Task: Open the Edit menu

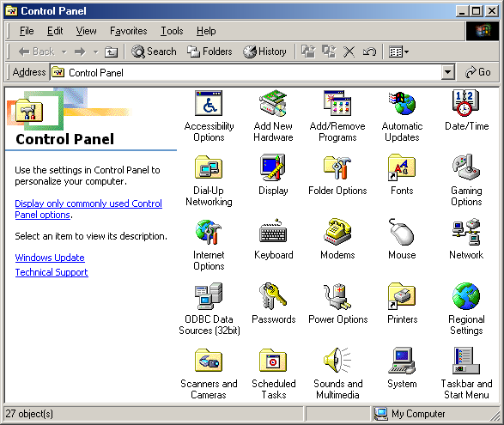Action: point(55,31)
